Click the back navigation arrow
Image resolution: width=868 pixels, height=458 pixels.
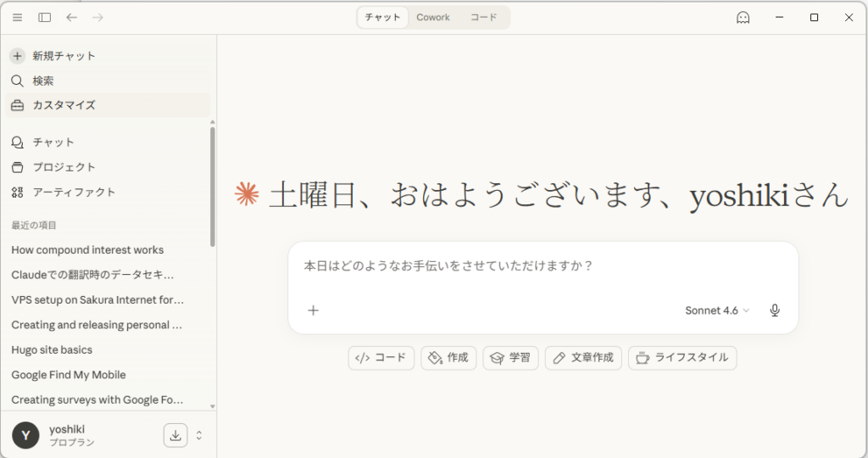click(x=71, y=17)
